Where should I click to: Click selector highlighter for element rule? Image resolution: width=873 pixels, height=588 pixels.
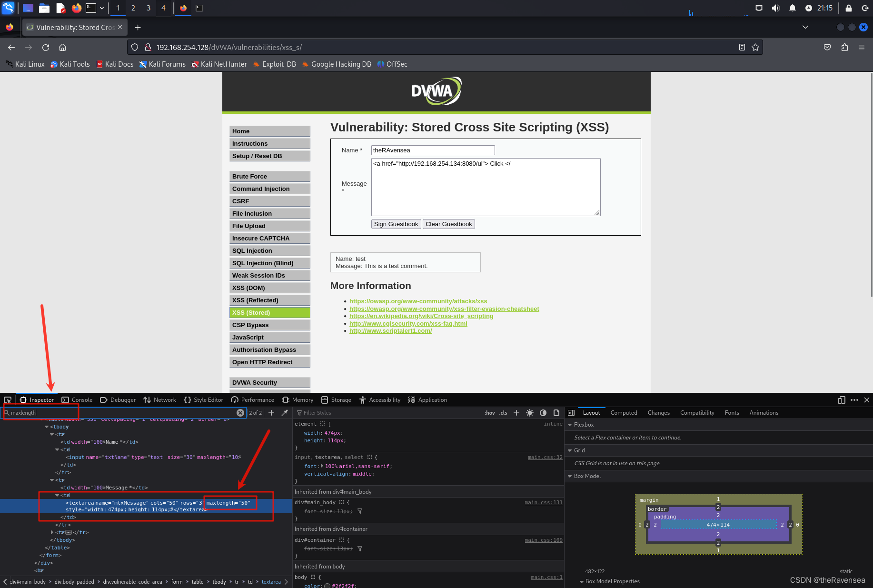tap(322, 424)
